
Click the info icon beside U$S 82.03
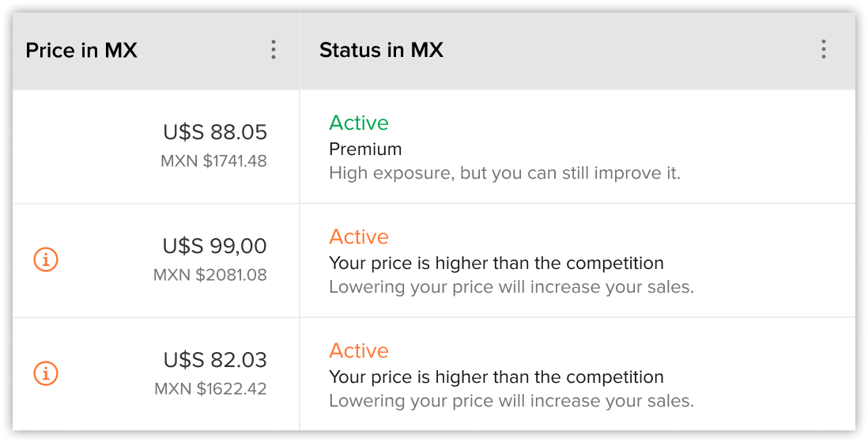45,373
